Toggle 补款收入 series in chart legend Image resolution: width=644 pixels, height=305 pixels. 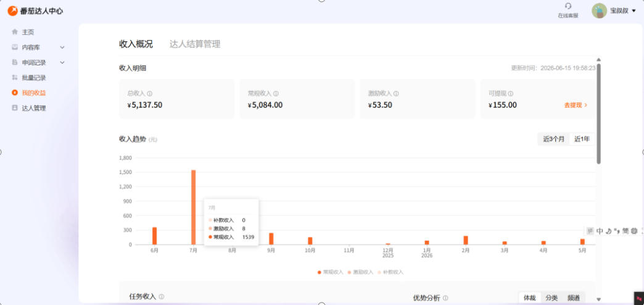(390, 272)
